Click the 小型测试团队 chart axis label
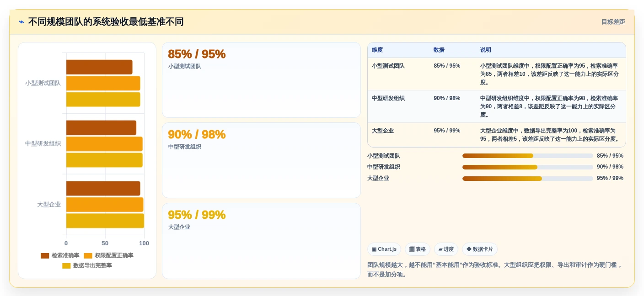The image size is (644, 296). tap(43, 83)
